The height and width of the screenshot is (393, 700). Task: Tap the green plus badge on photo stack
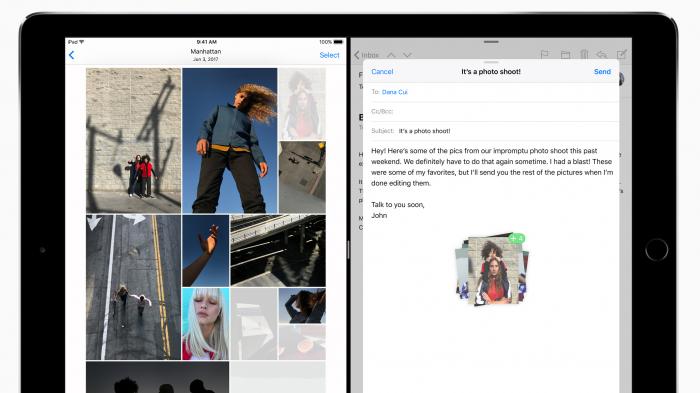click(517, 238)
